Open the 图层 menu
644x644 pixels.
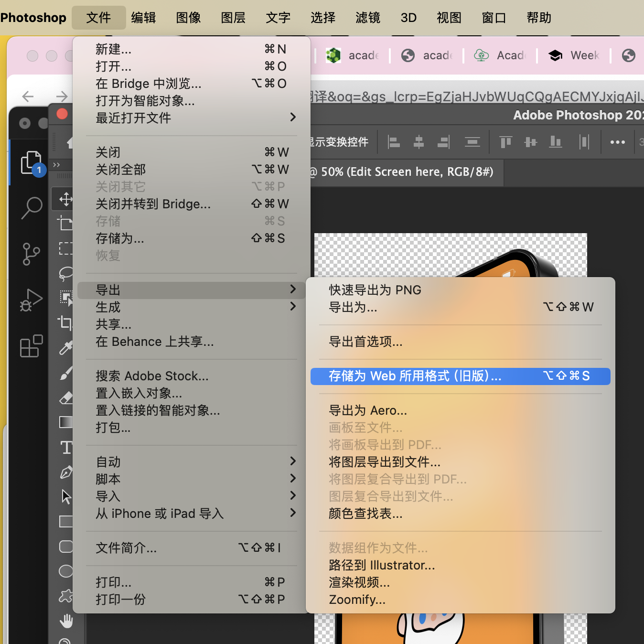click(233, 18)
